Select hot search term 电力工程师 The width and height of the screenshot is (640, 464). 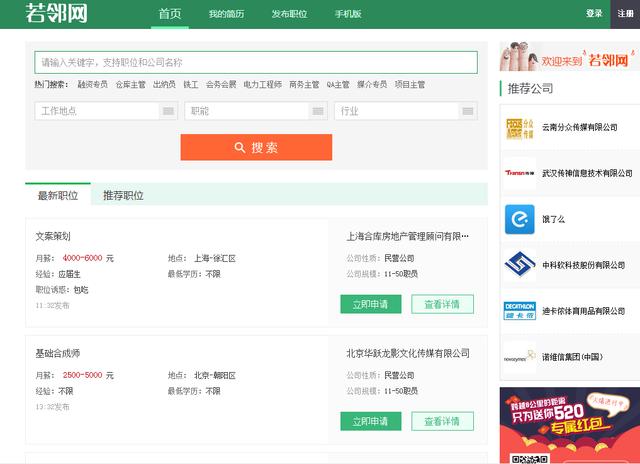click(x=262, y=84)
